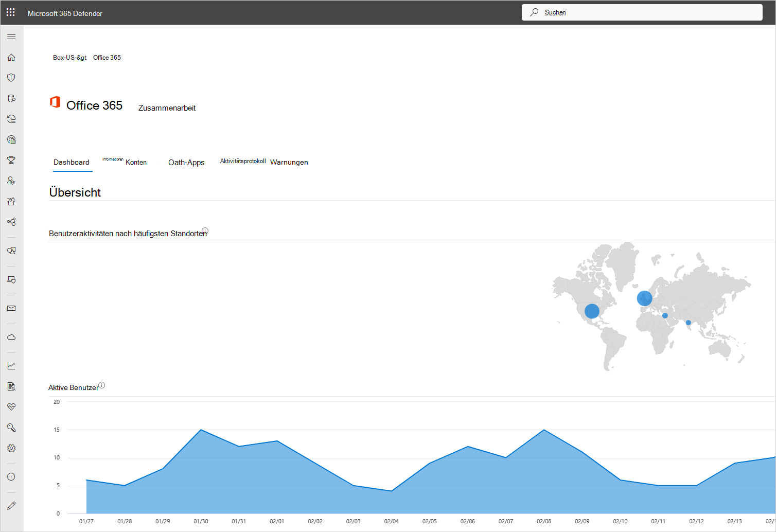Open Settings via the gear icon
The height and width of the screenshot is (532, 776).
click(11, 448)
